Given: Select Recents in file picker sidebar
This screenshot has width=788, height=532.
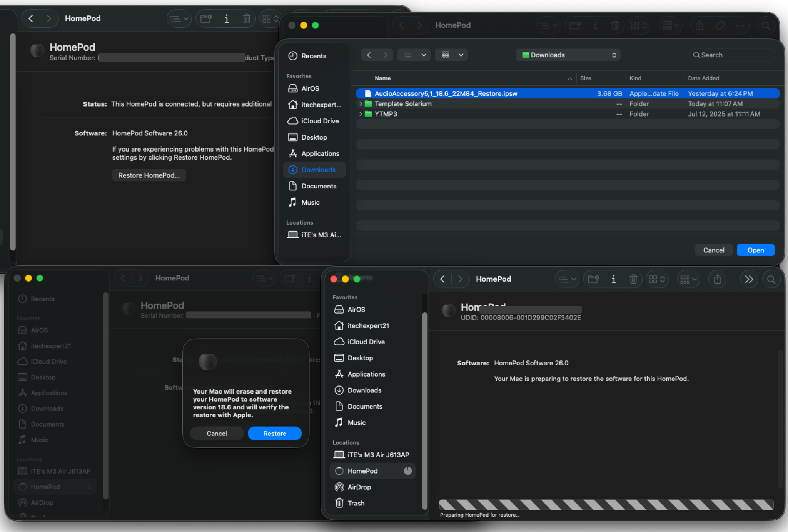Looking at the screenshot, I should [314, 56].
